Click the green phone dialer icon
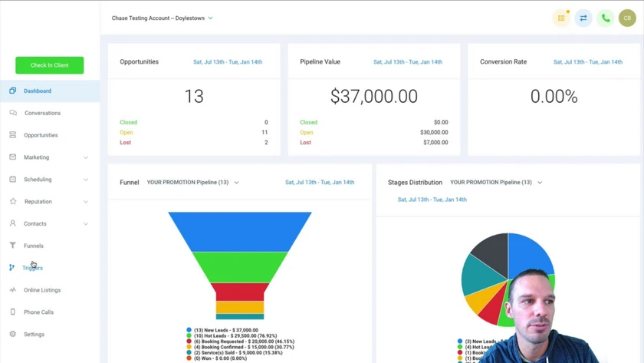Image resolution: width=644 pixels, height=363 pixels. pyautogui.click(x=606, y=18)
